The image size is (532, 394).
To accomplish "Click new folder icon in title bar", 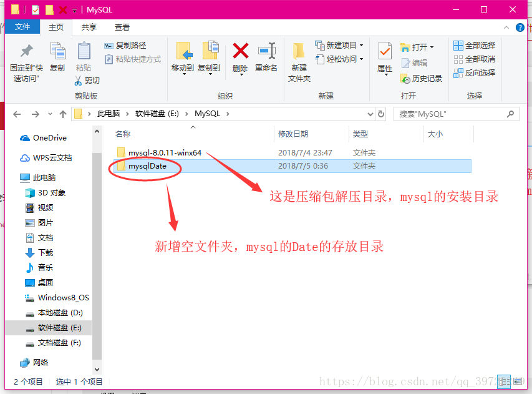I will (x=49, y=9).
